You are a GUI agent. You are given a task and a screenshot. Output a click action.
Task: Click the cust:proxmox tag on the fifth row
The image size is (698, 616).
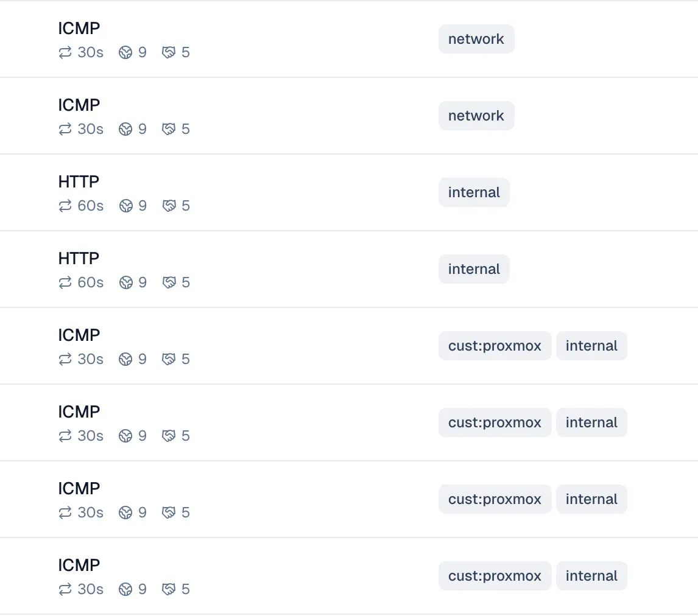(x=495, y=345)
